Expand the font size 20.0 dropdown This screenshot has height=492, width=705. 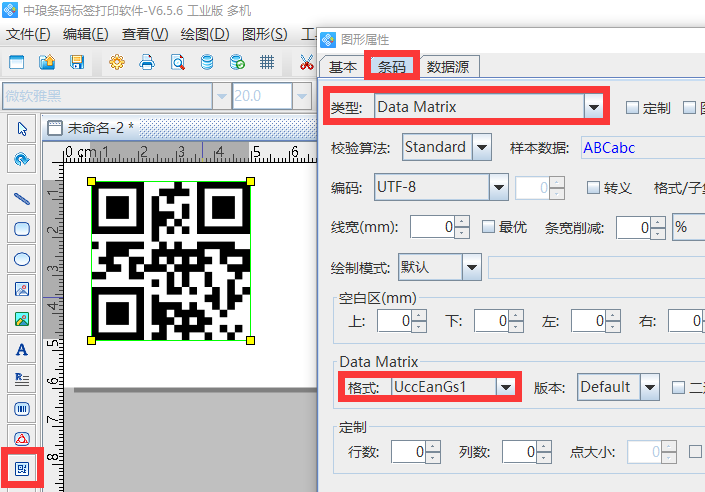[302, 96]
